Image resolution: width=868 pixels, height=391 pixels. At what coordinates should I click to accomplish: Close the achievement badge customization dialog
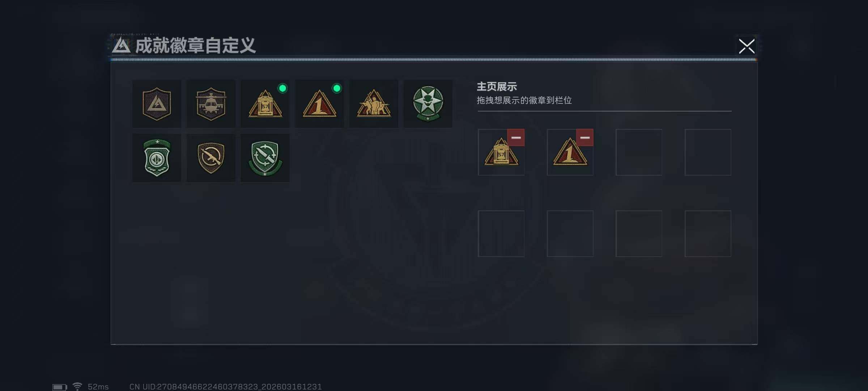click(746, 46)
